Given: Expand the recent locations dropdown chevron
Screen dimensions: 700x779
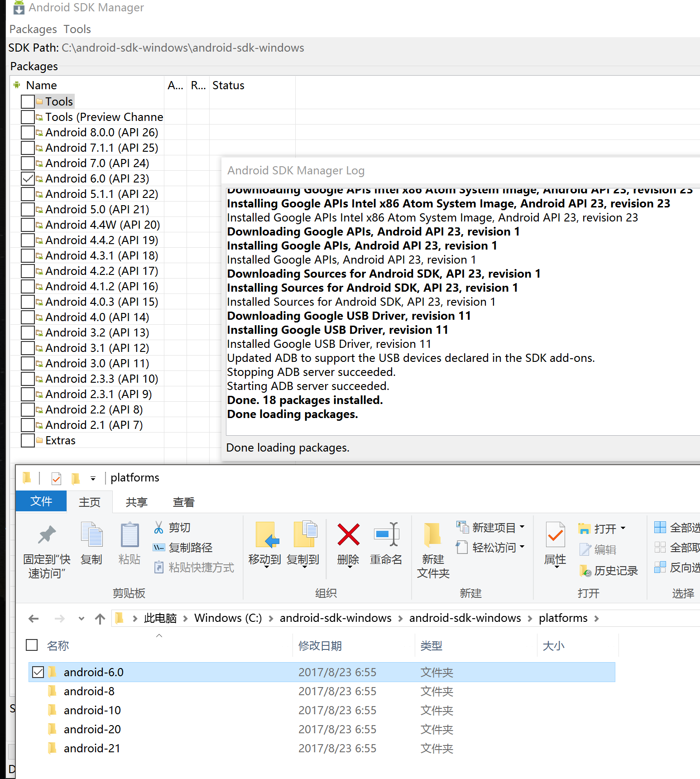Looking at the screenshot, I should [82, 618].
